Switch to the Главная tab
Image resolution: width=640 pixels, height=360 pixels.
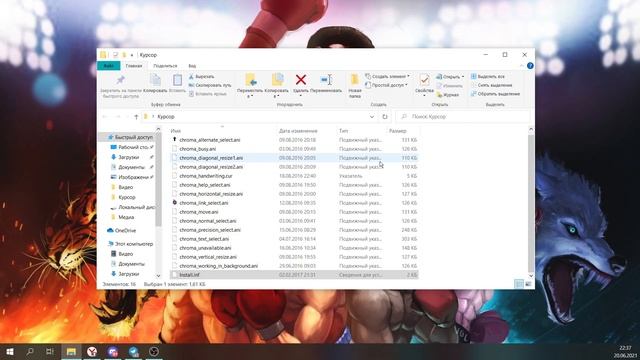[134, 66]
